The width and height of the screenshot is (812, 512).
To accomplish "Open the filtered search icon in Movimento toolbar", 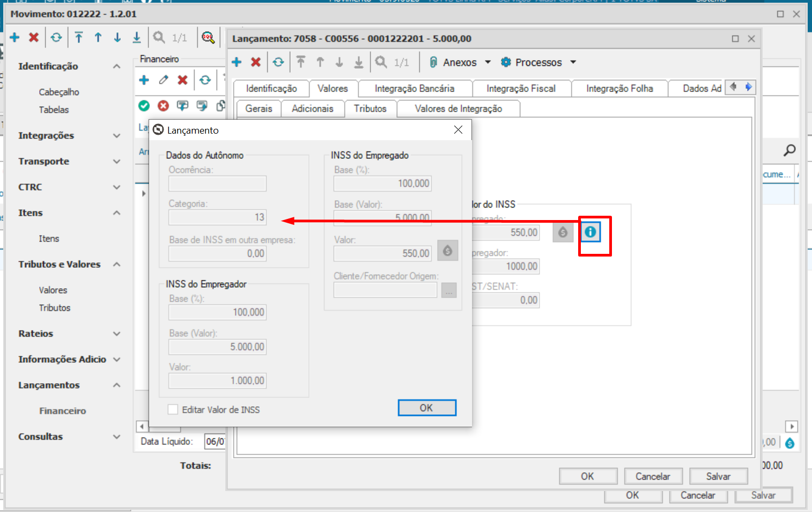I will [208, 37].
